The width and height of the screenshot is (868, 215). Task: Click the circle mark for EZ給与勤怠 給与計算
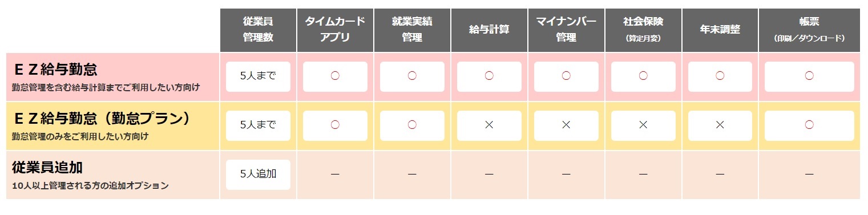[x=489, y=76]
